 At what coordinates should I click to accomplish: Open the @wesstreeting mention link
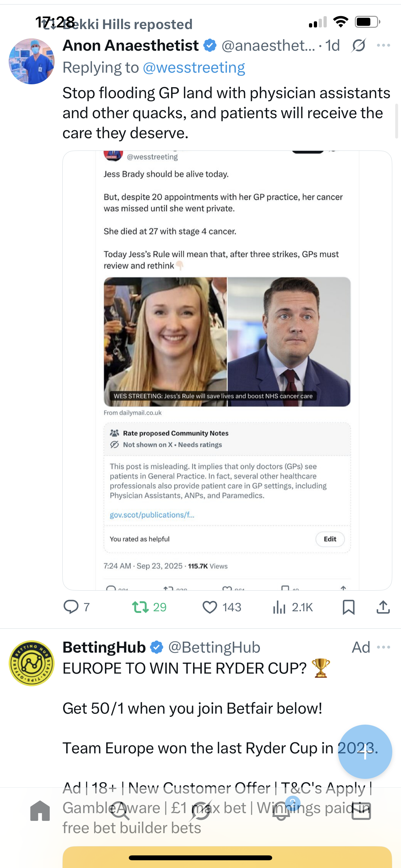point(194,68)
